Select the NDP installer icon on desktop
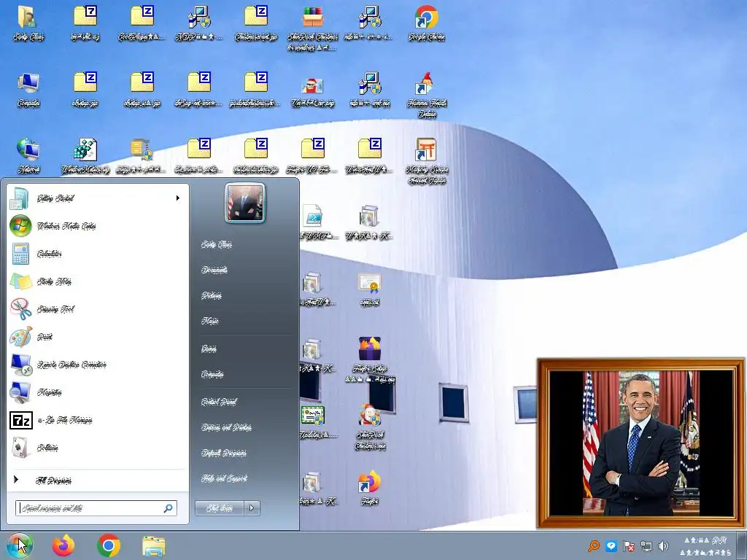Screen dimensions: 747x560 pyautogui.click(x=199, y=23)
